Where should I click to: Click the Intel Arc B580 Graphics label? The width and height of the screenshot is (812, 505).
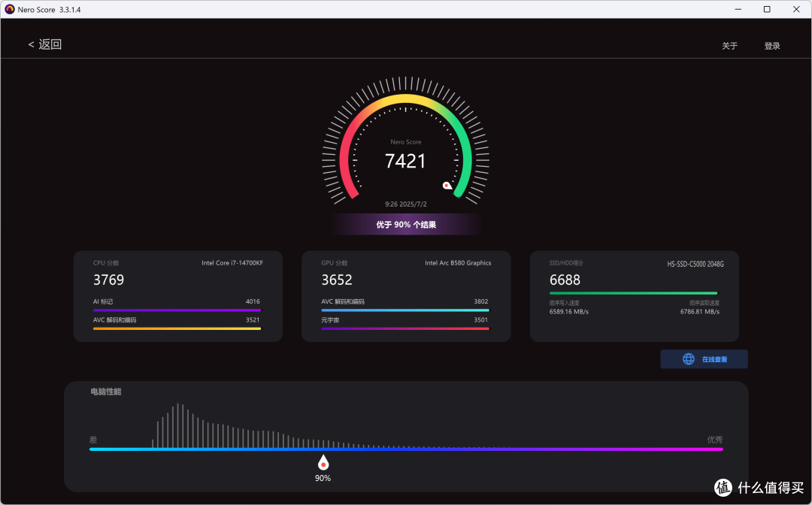point(458,263)
